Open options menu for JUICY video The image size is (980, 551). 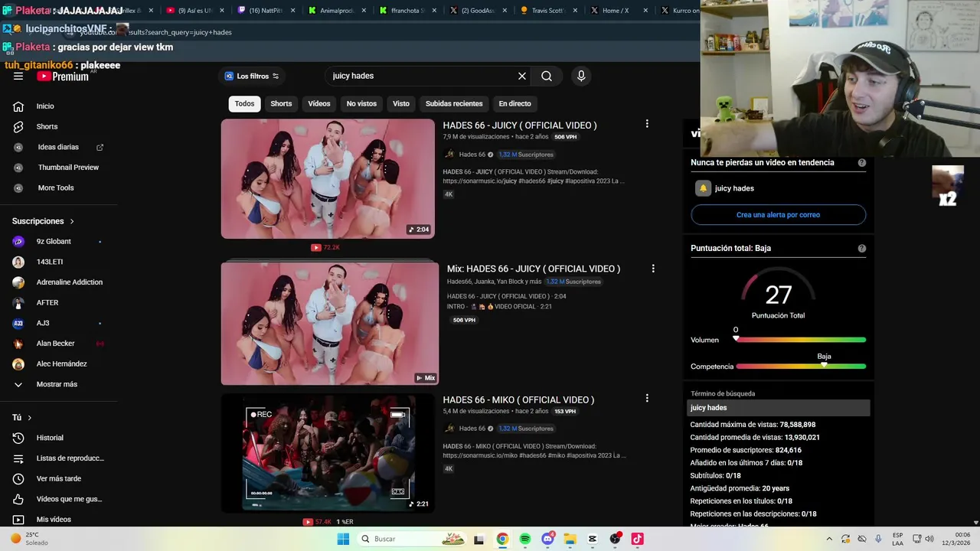pyautogui.click(x=647, y=124)
